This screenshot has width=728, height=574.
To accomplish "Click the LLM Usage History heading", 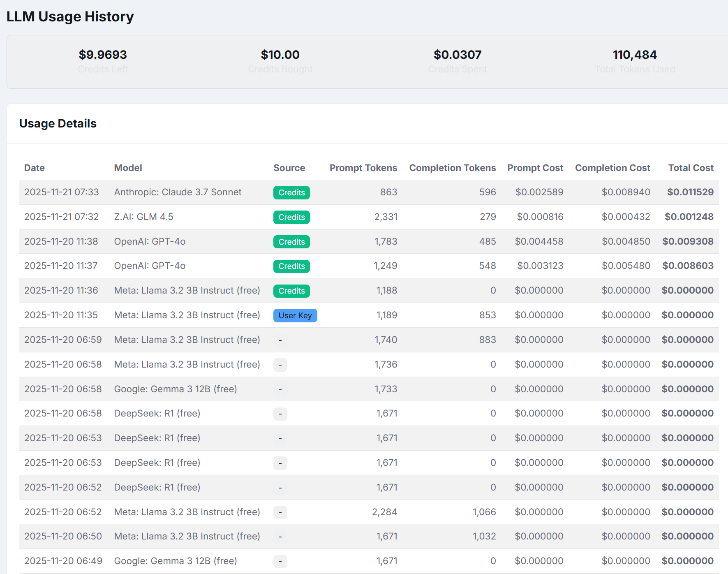I will pos(70,16).
